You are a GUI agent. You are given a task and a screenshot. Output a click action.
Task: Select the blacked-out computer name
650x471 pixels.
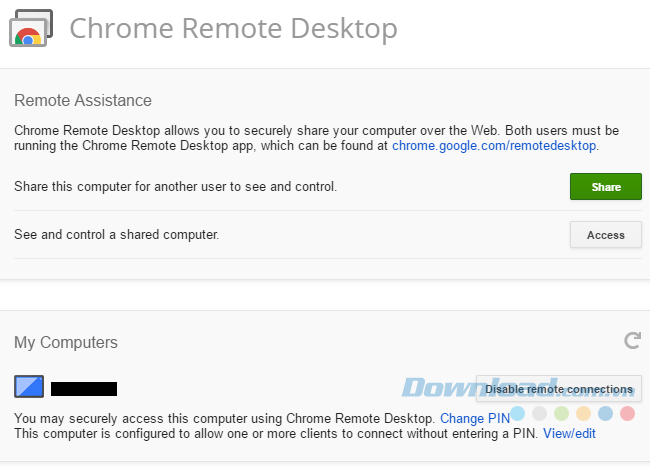click(x=84, y=389)
